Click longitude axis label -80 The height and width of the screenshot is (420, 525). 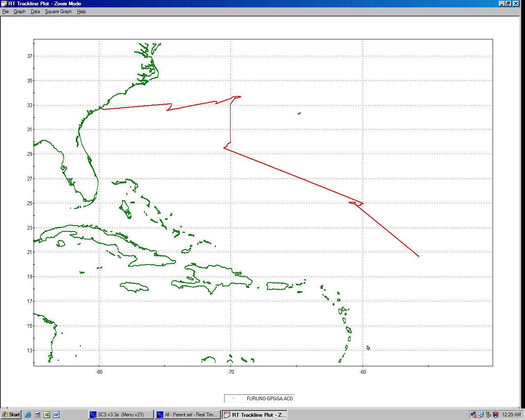tap(99, 372)
